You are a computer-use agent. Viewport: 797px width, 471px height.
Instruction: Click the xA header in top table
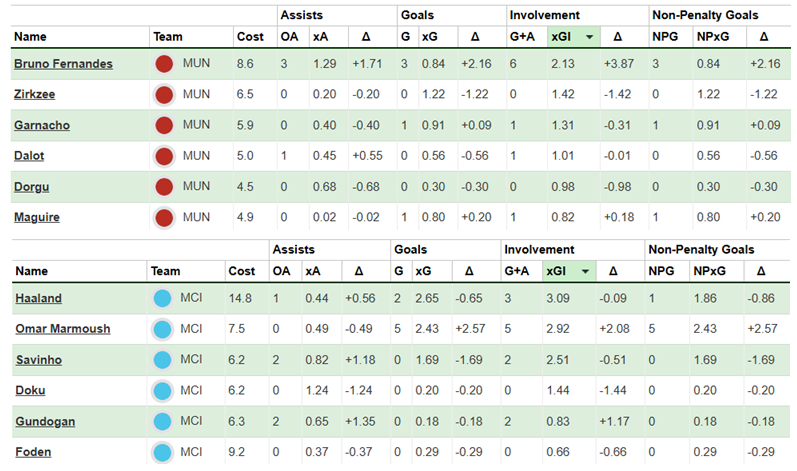320,37
